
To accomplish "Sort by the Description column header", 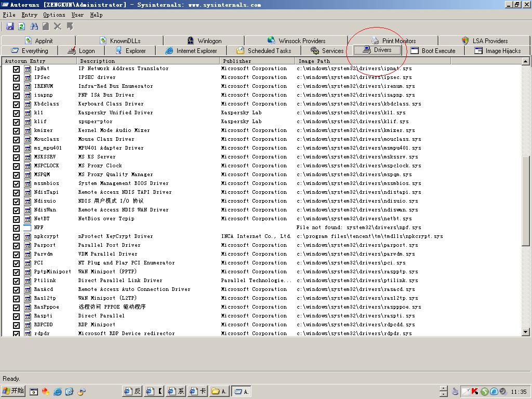I will click(148, 61).
